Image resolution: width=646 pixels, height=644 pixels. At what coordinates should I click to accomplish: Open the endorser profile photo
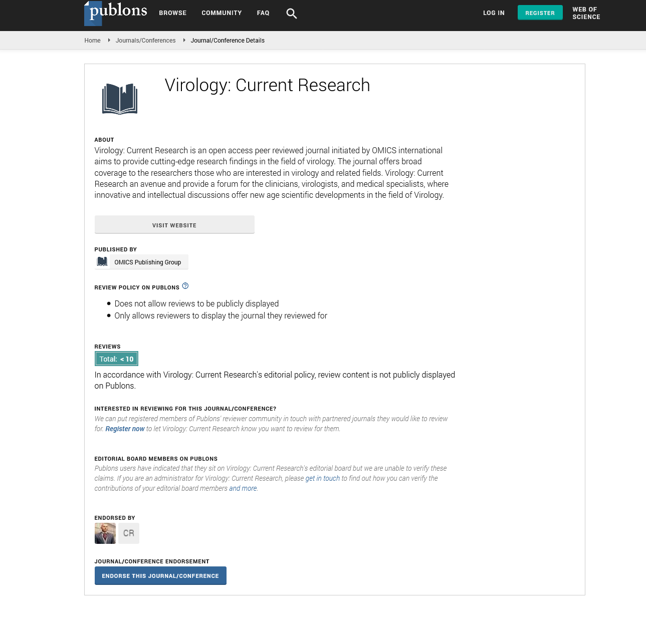pyautogui.click(x=105, y=533)
